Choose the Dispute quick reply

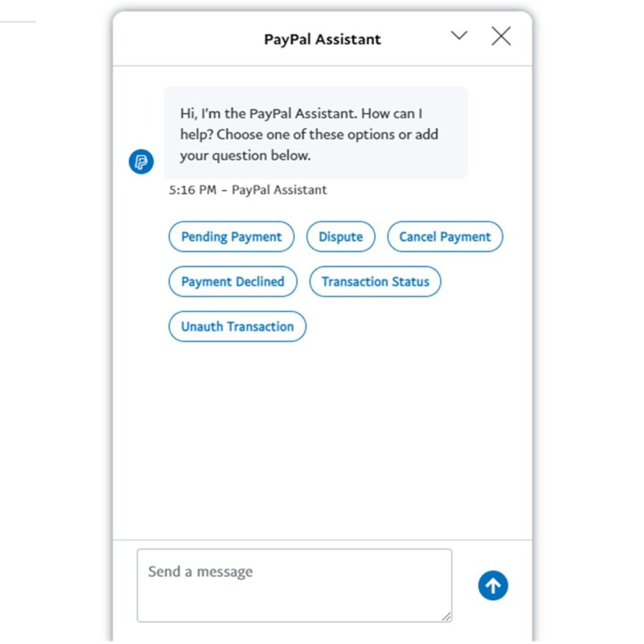341,236
